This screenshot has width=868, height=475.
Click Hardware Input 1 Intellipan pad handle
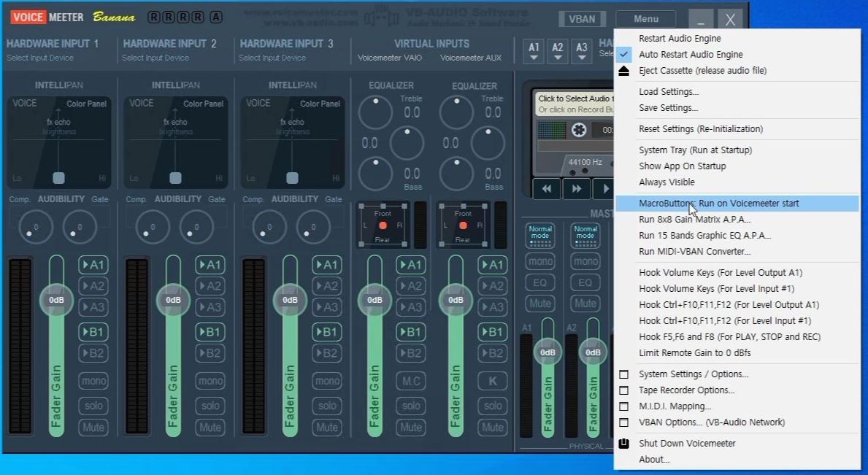pos(58,178)
